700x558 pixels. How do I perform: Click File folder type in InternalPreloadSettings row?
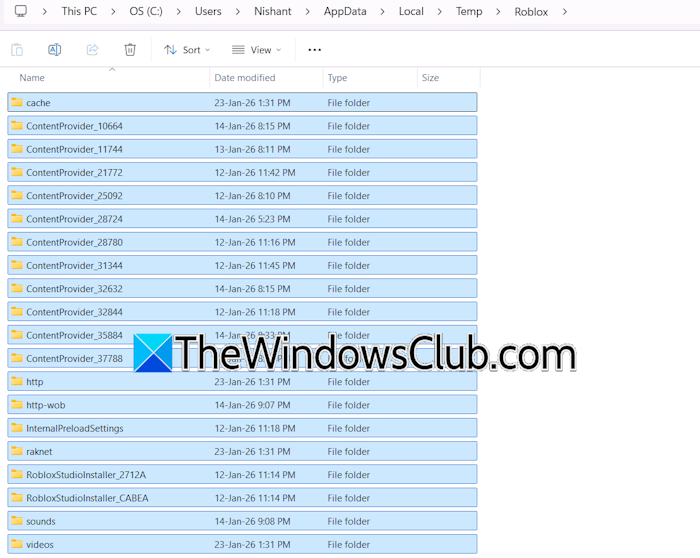(348, 428)
